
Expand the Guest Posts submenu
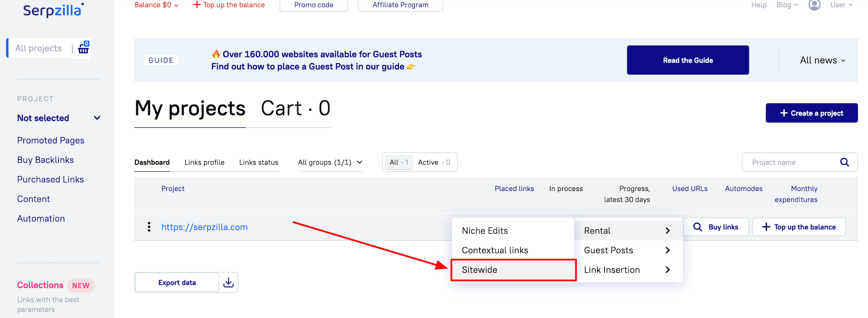[628, 250]
